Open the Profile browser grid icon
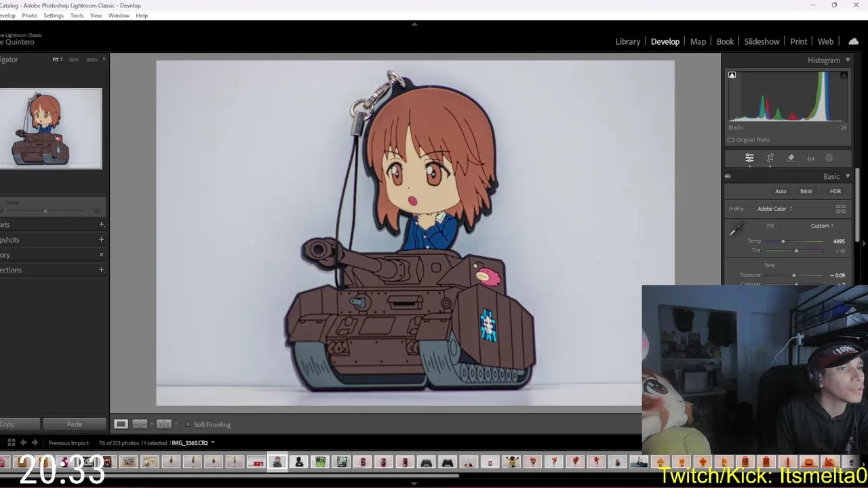 point(841,209)
